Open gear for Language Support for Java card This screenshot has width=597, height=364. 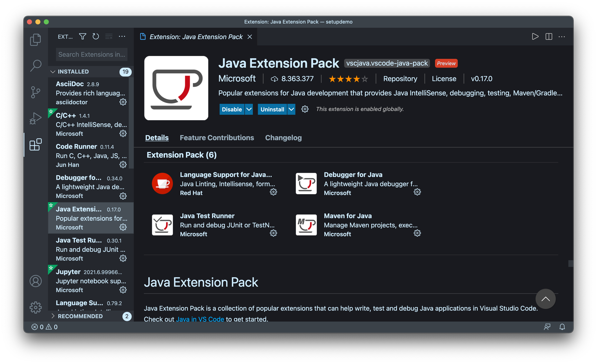click(273, 192)
